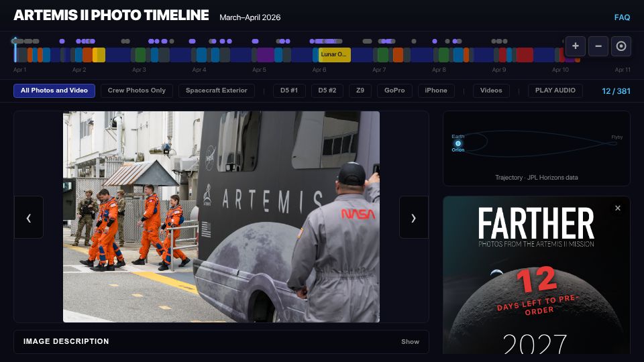The height and width of the screenshot is (362, 644).
Task: Click the 12 / 381 photo counter
Action: point(616,91)
